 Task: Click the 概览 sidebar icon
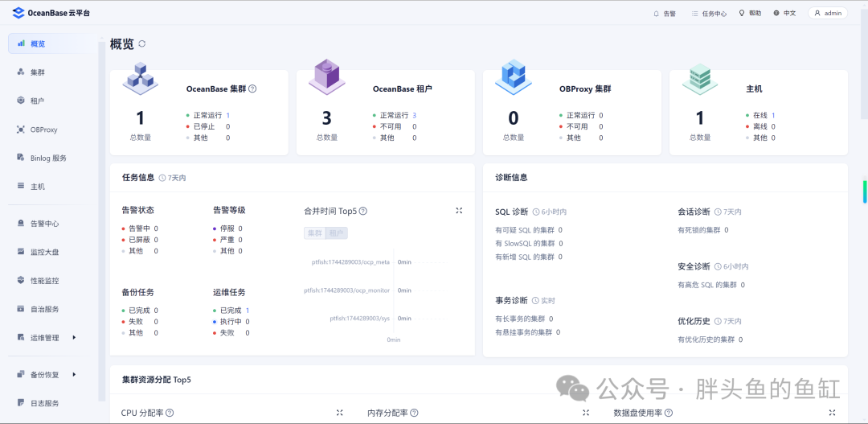point(21,43)
